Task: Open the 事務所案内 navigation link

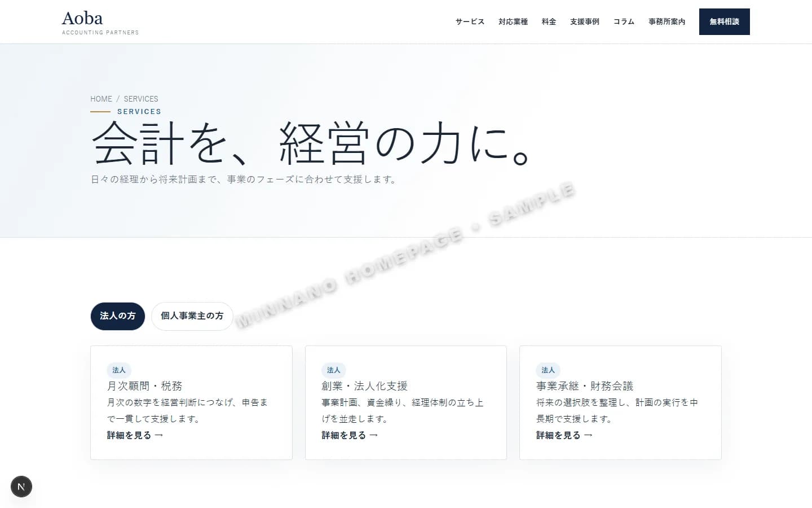Action: click(x=667, y=21)
